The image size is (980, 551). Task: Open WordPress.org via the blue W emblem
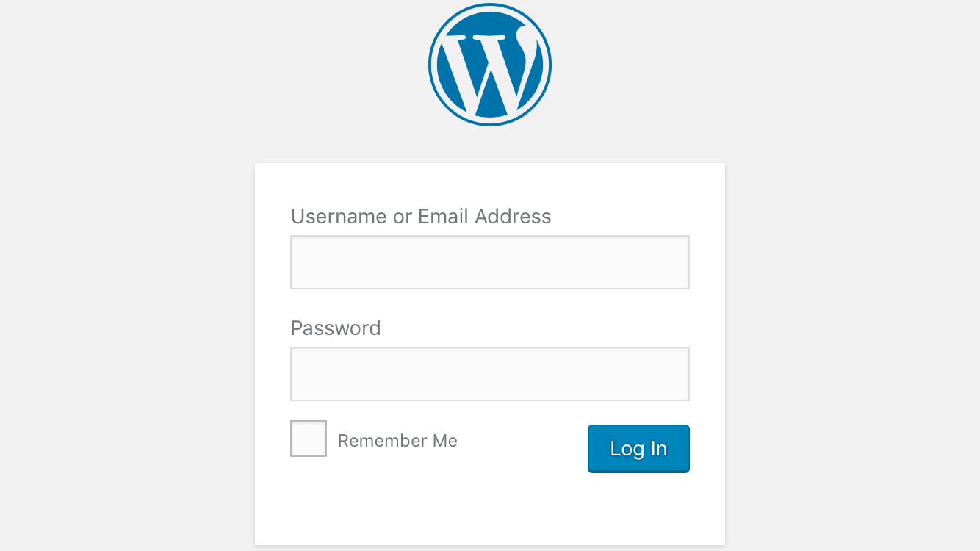[x=490, y=65]
